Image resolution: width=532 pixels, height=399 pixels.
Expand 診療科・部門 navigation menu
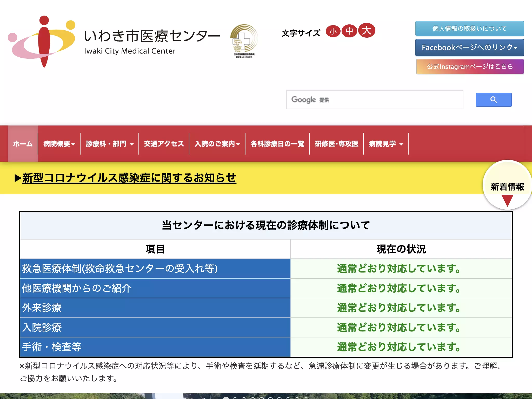tap(110, 144)
